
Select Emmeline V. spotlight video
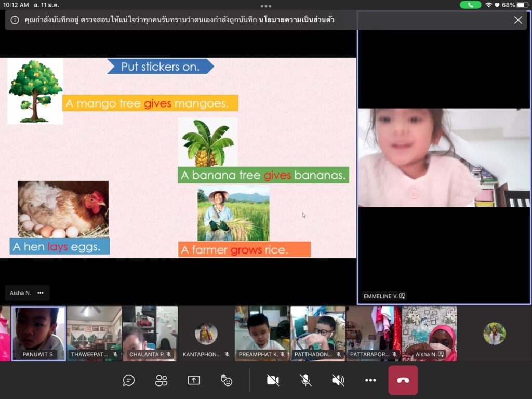[444, 158]
